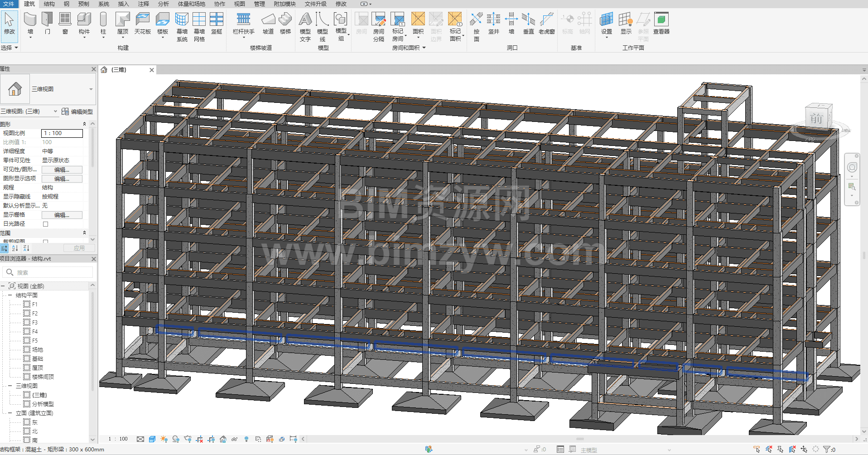The image size is (868, 455).
Task: Collapse the 图形 properties section
Action: (x=84, y=124)
